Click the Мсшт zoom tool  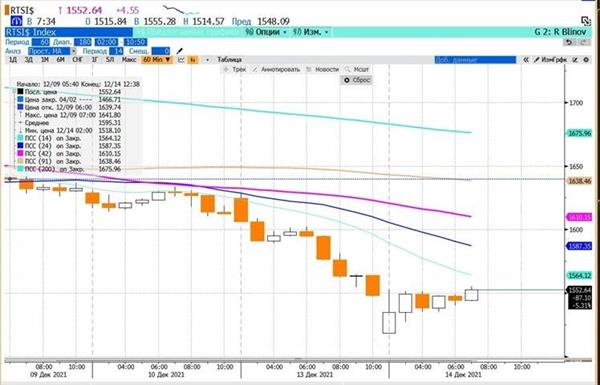(357, 69)
